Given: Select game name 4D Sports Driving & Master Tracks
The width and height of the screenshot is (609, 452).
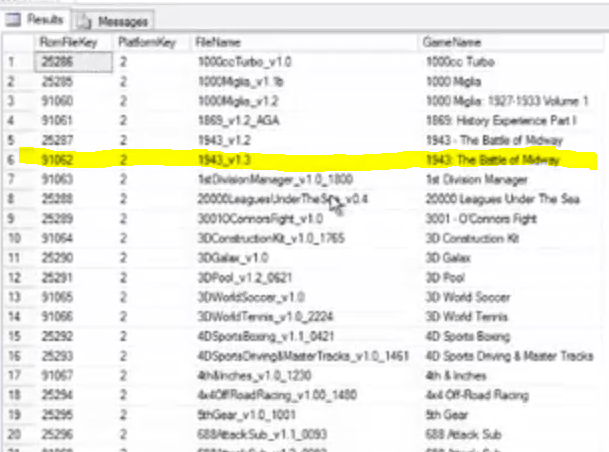Looking at the screenshot, I should [x=510, y=356].
